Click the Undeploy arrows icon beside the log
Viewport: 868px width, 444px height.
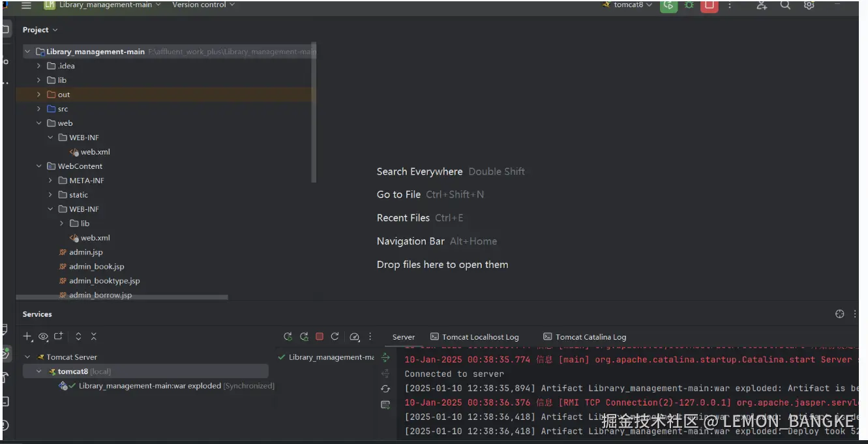point(385,373)
